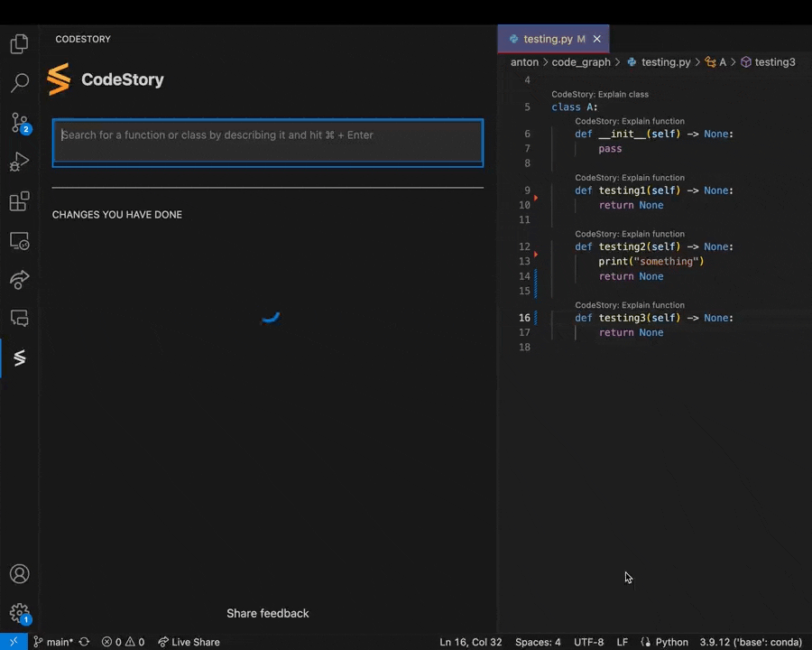Open the Run and Debug view
This screenshot has width=812, height=650.
click(19, 162)
